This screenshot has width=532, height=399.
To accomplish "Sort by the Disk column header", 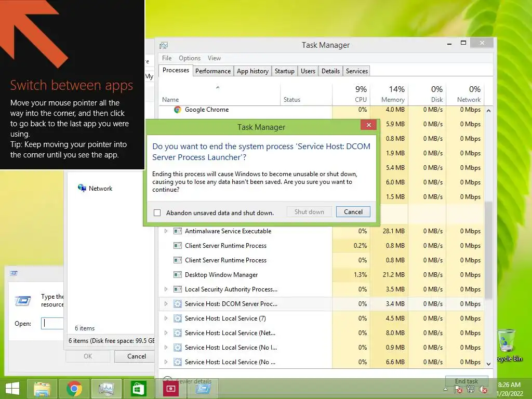I will pyautogui.click(x=427, y=95).
